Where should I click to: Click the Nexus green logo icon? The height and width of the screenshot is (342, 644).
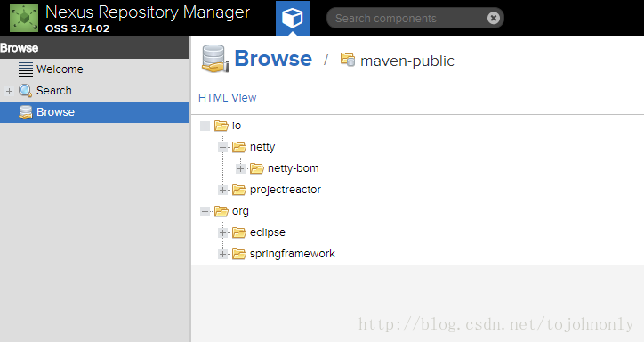click(x=24, y=18)
